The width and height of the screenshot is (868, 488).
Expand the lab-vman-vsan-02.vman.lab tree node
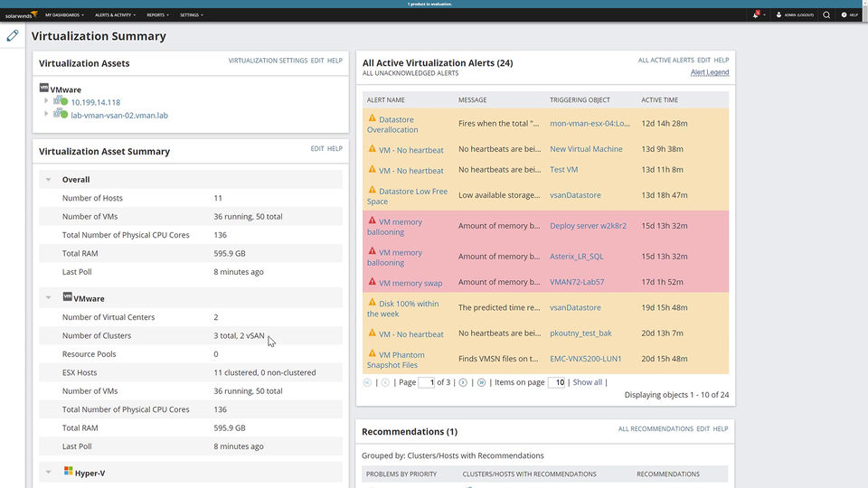point(46,114)
